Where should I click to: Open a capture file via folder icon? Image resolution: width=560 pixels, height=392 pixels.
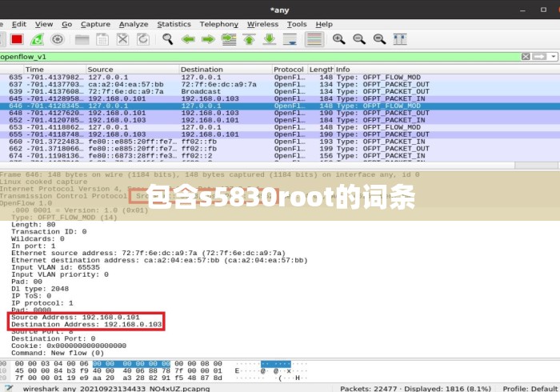point(82,39)
